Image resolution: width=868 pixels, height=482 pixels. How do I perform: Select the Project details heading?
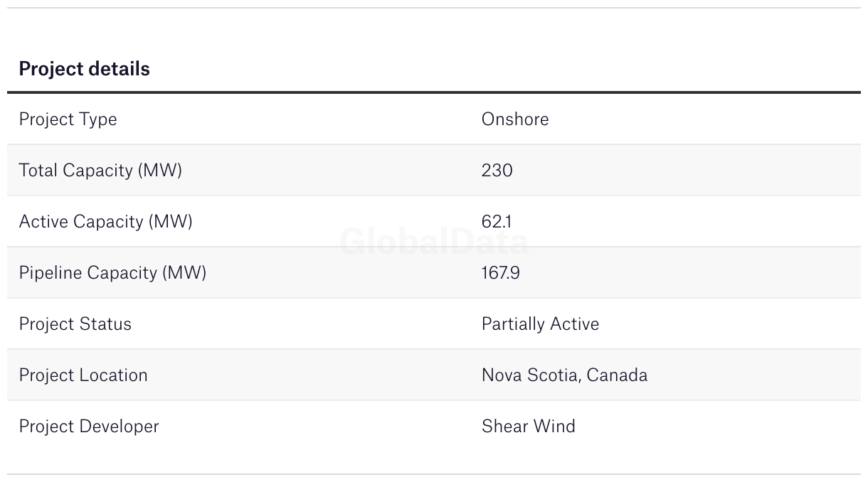coord(84,69)
